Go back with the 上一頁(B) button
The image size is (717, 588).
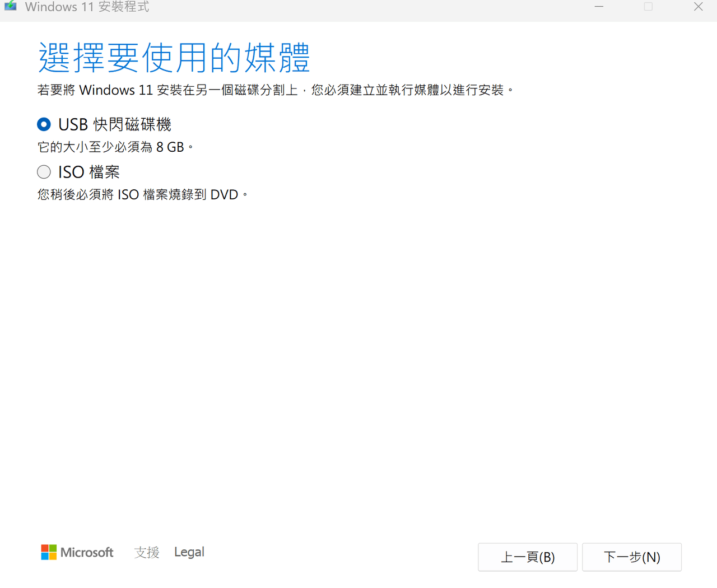[x=528, y=557]
